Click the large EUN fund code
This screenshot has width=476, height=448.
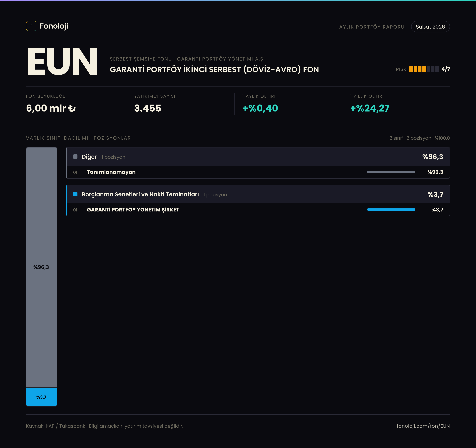62,62
